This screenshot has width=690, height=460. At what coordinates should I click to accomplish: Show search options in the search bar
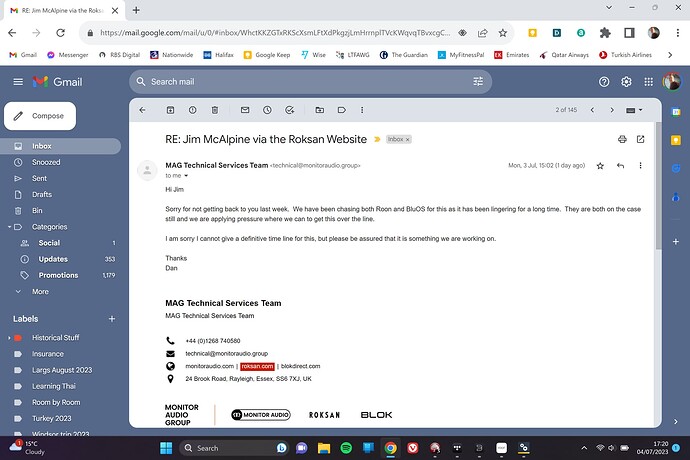point(479,81)
